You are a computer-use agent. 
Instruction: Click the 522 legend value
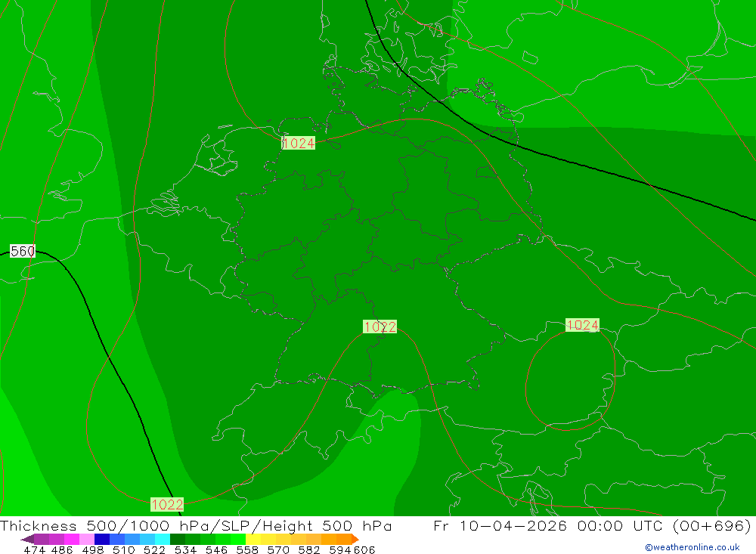(x=154, y=550)
